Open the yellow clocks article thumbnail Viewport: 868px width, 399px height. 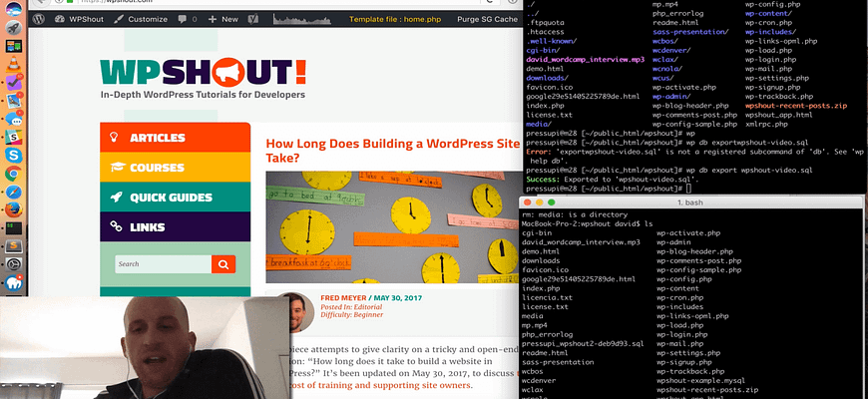[x=392, y=226]
